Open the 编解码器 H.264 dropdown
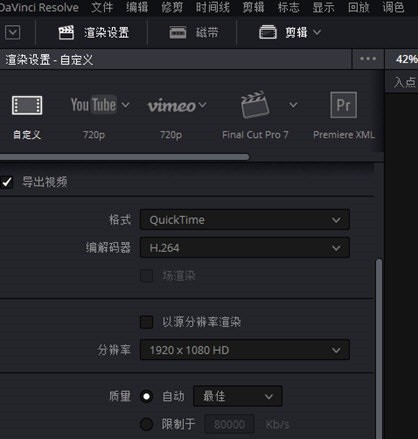Viewport: 418px width, 439px height. [245, 248]
